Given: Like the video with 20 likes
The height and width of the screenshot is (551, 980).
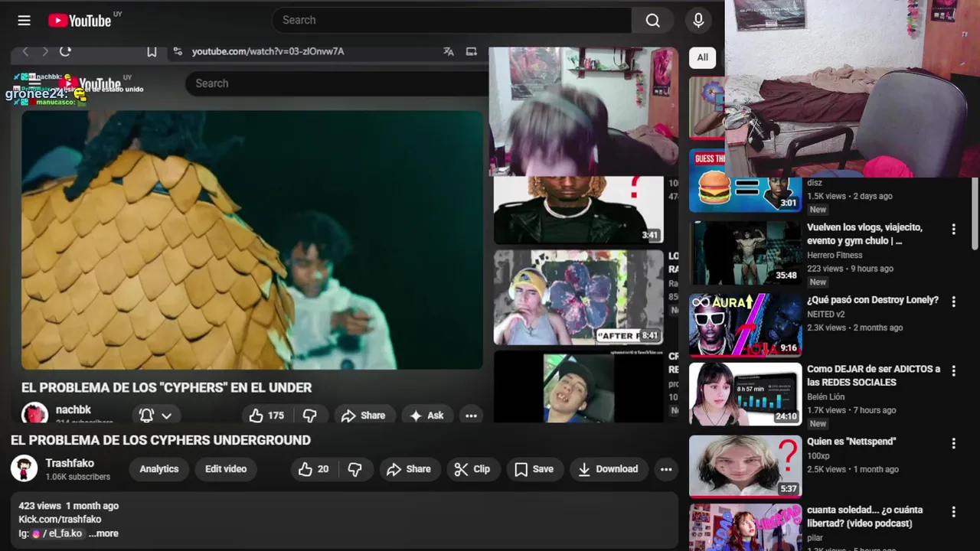Looking at the screenshot, I should click(313, 469).
